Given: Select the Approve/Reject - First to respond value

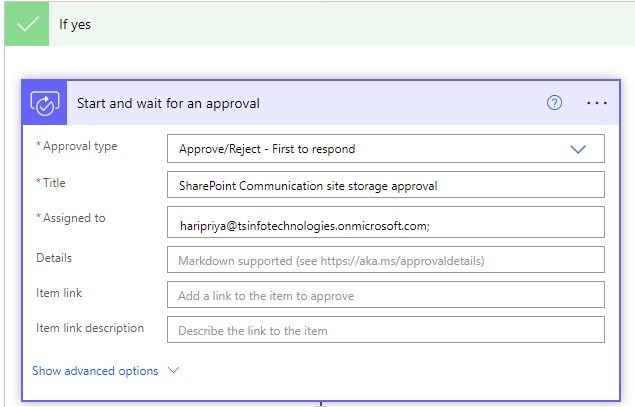Looking at the screenshot, I should [267, 149].
